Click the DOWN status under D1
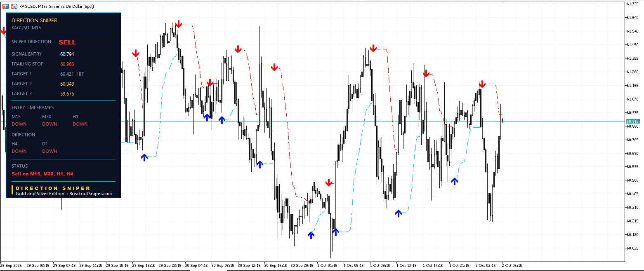 point(50,151)
